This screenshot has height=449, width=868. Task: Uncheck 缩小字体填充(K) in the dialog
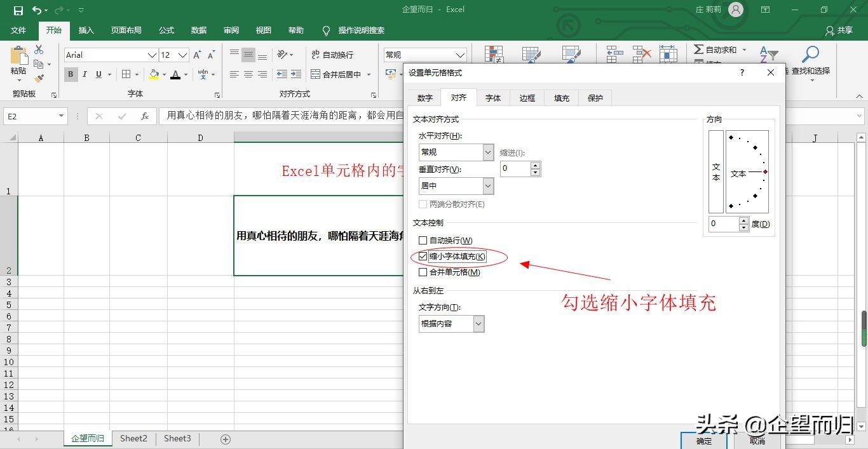[x=423, y=256]
